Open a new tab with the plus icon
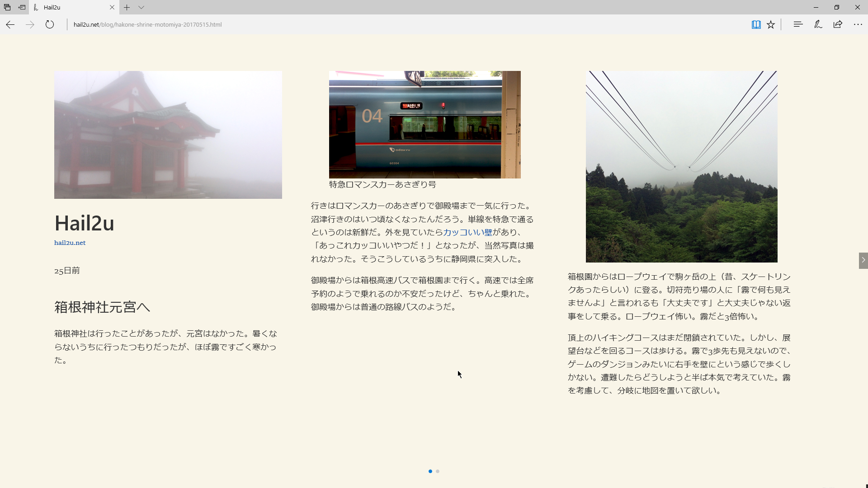 127,8
